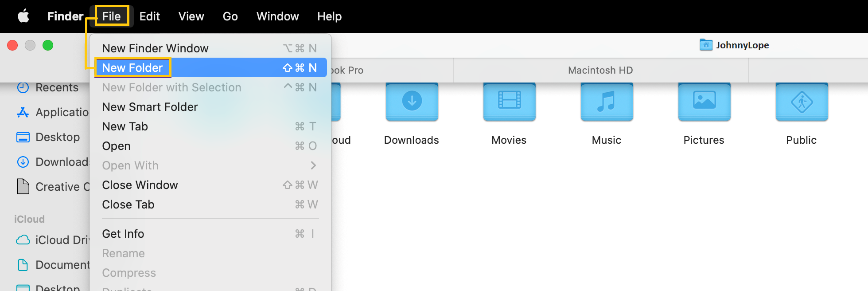Viewport: 868px width, 291px height.
Task: Click the JohnnyLope home folder title icon
Action: tap(706, 45)
